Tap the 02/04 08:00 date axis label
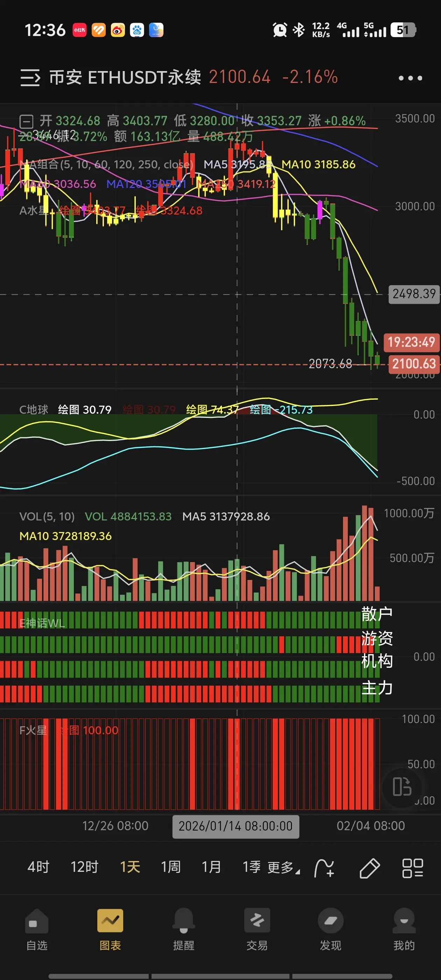Screen dimensions: 441x980 (x=371, y=826)
